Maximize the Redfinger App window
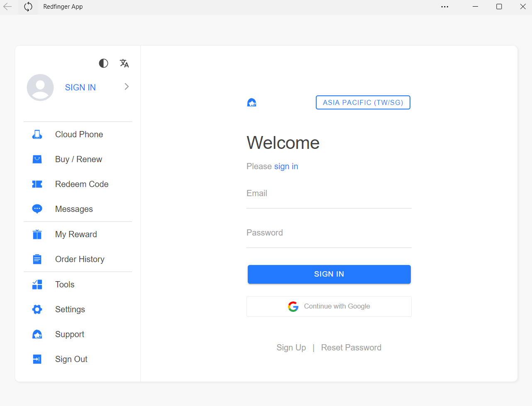Image resolution: width=532 pixels, height=406 pixels. [x=499, y=7]
